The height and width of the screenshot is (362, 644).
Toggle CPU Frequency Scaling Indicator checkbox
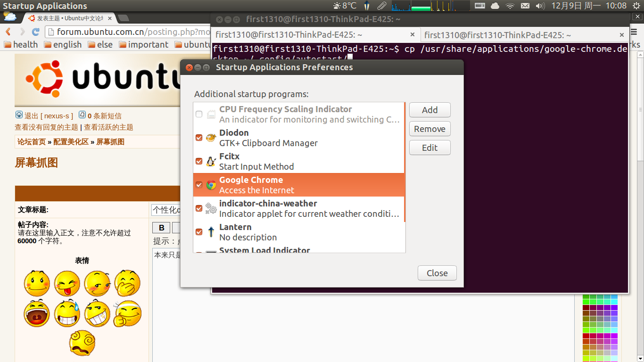(x=199, y=114)
